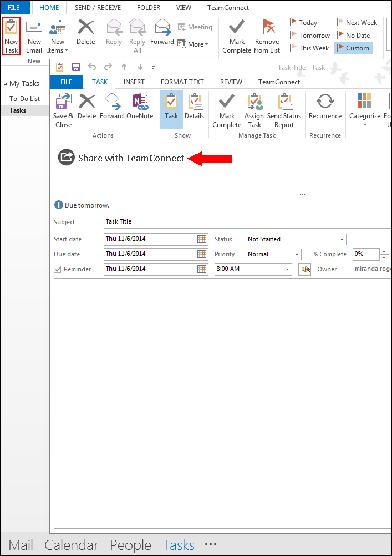Click Share with TeamConnect
The width and height of the screenshot is (392, 556).
[x=121, y=158]
